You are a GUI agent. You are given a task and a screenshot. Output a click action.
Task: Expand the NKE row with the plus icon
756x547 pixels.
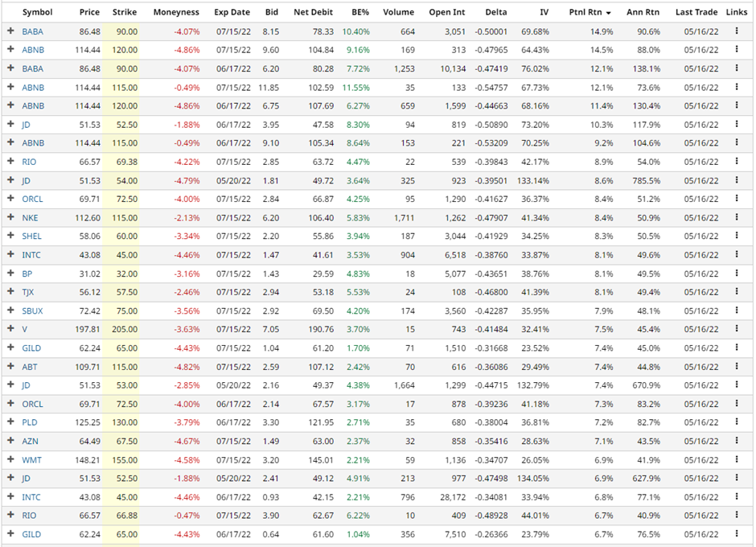coord(10,217)
